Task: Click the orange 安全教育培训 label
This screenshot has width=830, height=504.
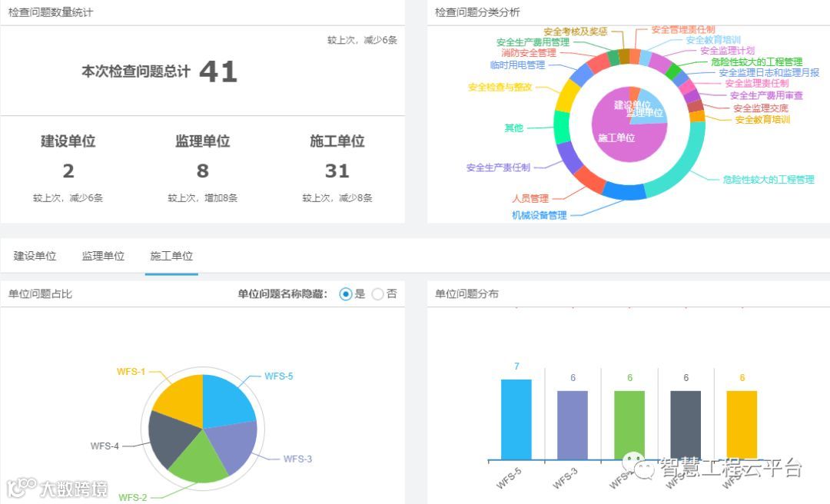Action: (x=763, y=120)
